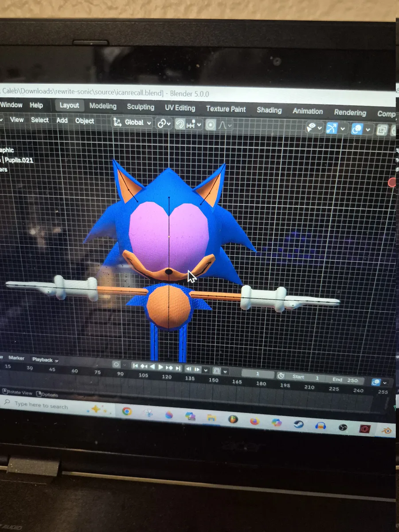Click the Start frame field
399x532 pixels.
coord(306,377)
